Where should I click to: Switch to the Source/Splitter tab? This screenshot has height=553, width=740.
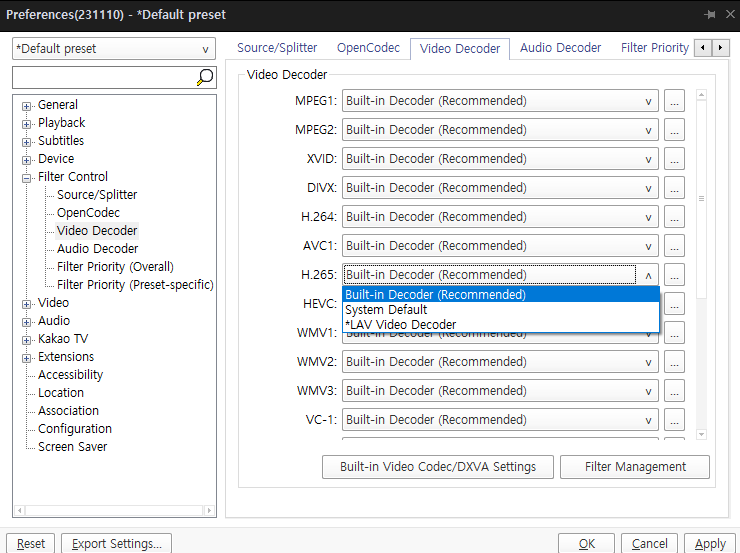click(x=277, y=48)
